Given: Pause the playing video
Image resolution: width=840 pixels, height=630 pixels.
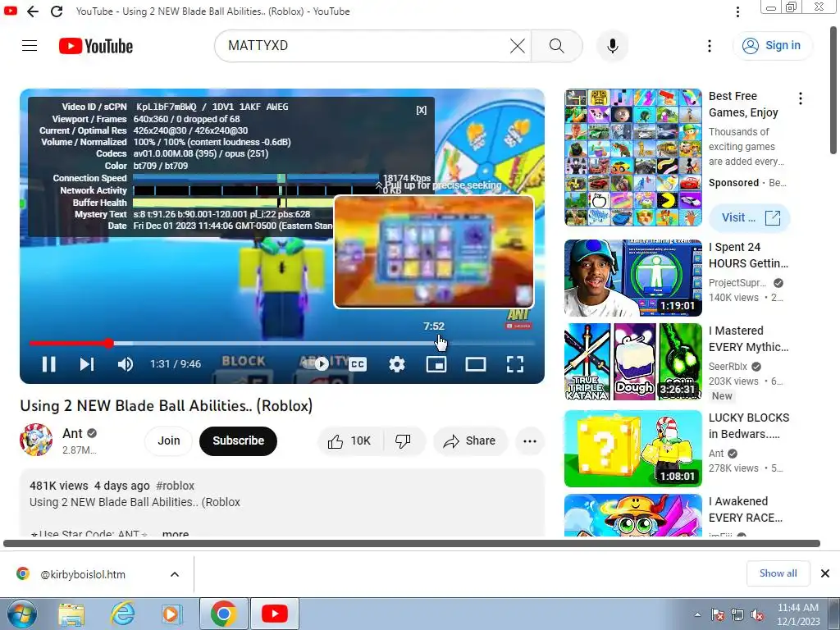Looking at the screenshot, I should tap(48, 364).
